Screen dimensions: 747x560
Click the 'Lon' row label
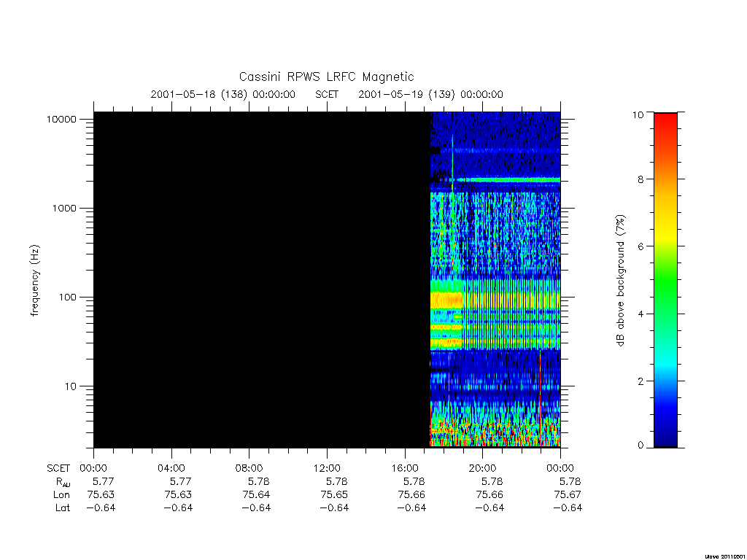tap(61, 495)
